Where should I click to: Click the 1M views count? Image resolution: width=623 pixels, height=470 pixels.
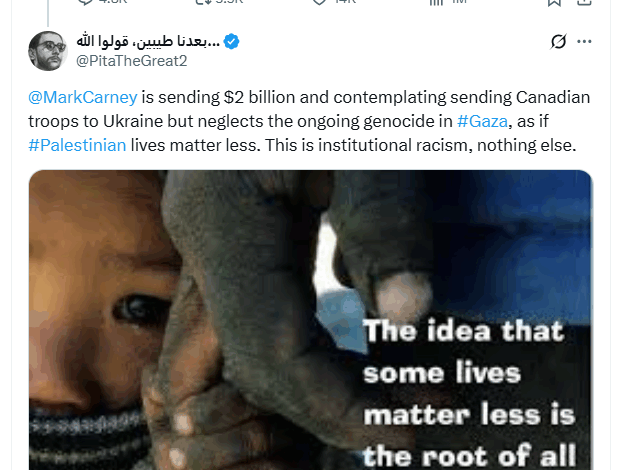[459, 2]
